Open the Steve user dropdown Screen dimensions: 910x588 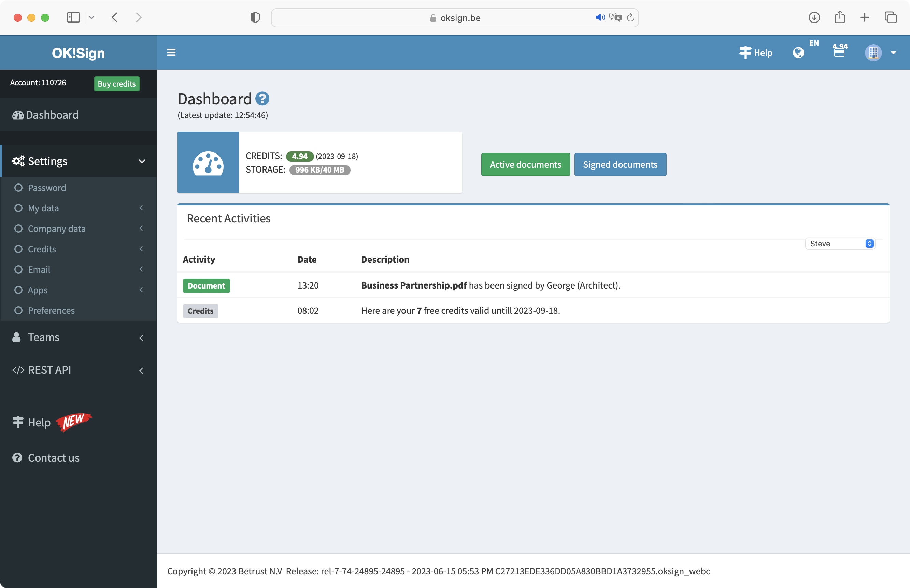840,244
